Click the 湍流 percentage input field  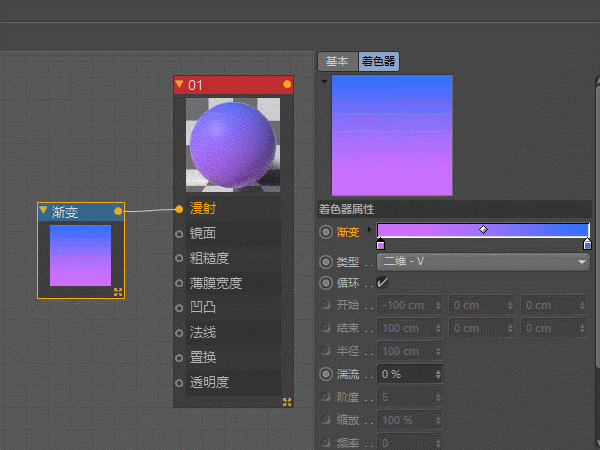[409, 374]
